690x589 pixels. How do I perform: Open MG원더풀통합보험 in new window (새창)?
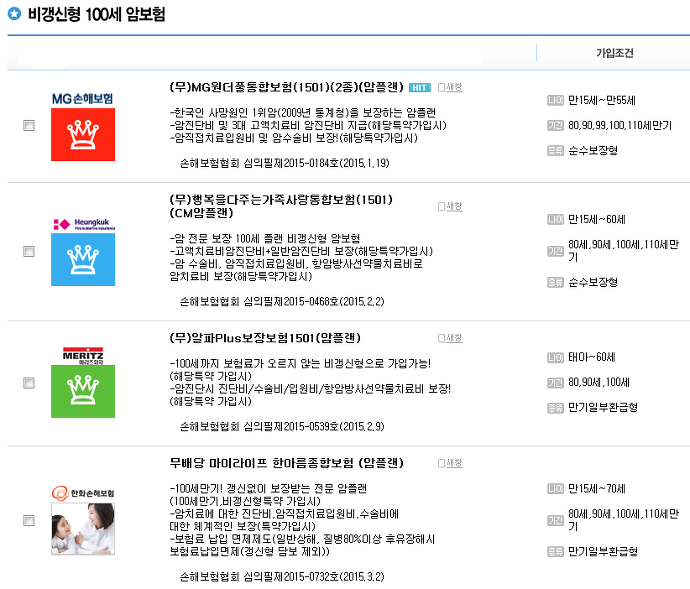[450, 87]
